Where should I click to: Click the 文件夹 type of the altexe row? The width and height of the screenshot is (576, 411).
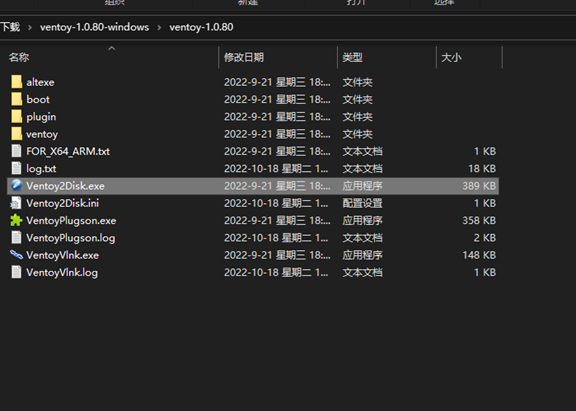tap(357, 82)
